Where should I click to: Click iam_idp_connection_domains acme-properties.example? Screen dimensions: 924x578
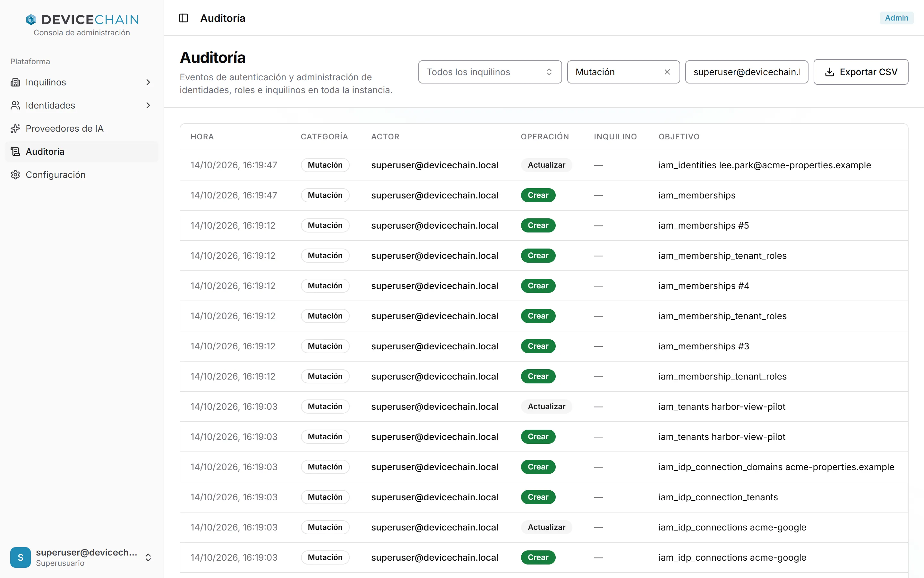coord(776,467)
